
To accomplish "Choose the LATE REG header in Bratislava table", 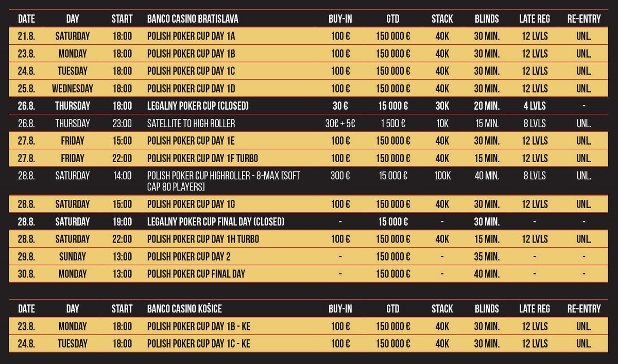I will pos(535,19).
